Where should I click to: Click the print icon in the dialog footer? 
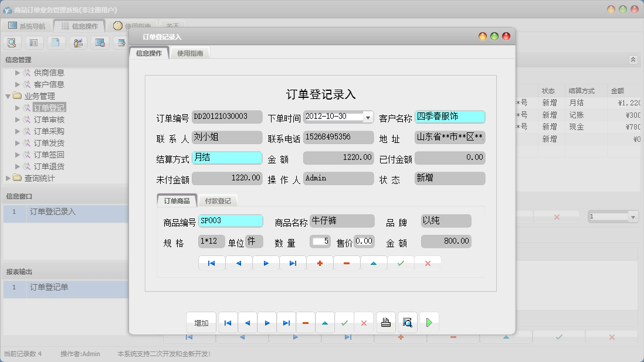pos(386,322)
